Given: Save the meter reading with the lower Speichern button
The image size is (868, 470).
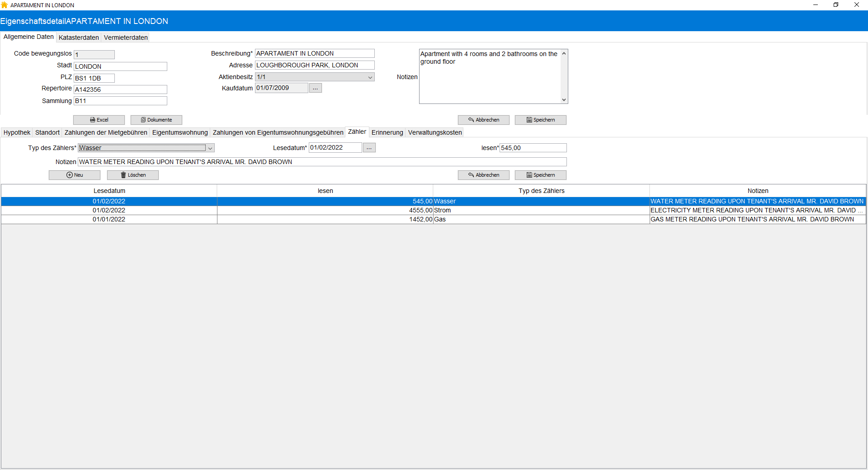Looking at the screenshot, I should coord(541,175).
